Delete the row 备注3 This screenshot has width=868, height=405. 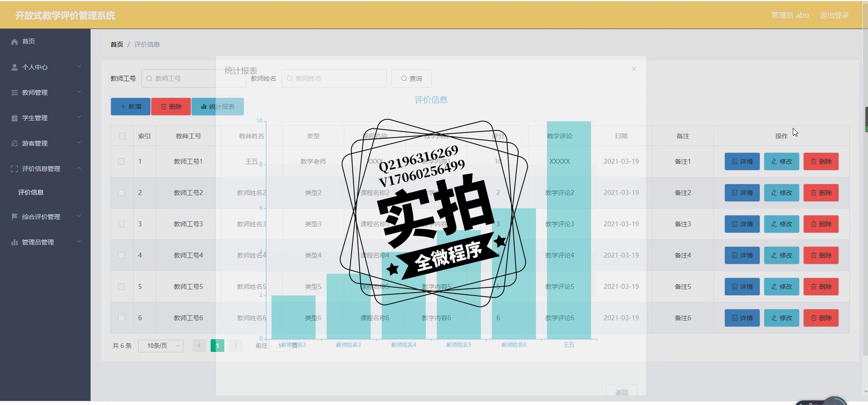pyautogui.click(x=821, y=224)
